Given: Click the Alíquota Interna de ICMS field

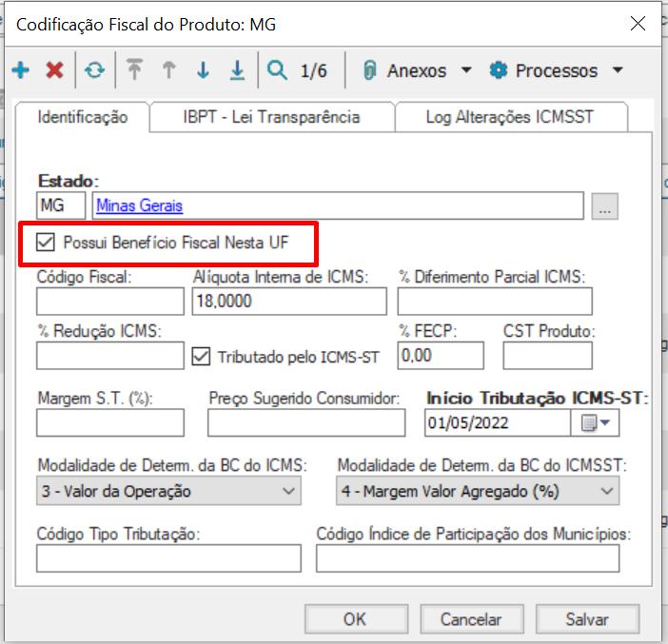Looking at the screenshot, I should coord(289,302).
